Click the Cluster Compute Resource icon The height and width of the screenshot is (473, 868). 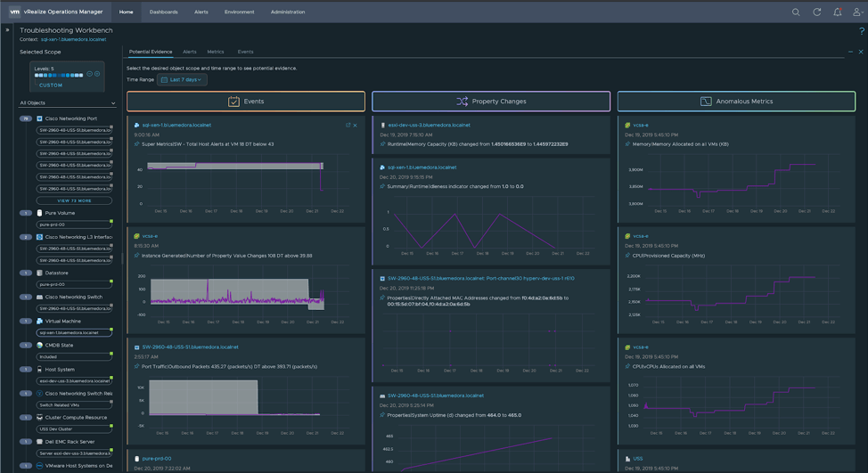click(x=39, y=418)
